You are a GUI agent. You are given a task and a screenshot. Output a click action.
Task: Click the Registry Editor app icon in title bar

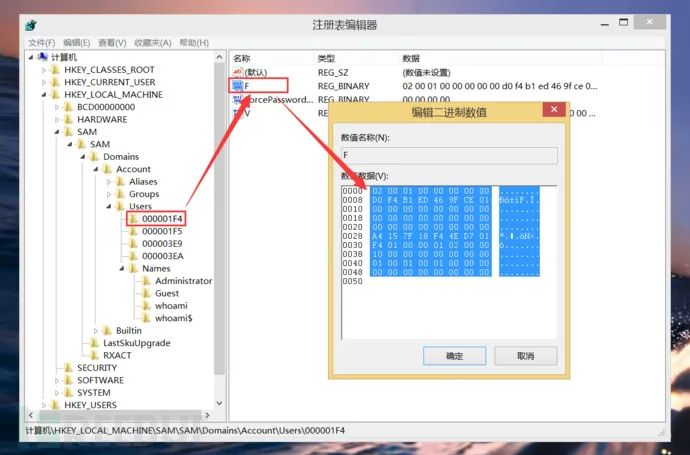click(31, 26)
